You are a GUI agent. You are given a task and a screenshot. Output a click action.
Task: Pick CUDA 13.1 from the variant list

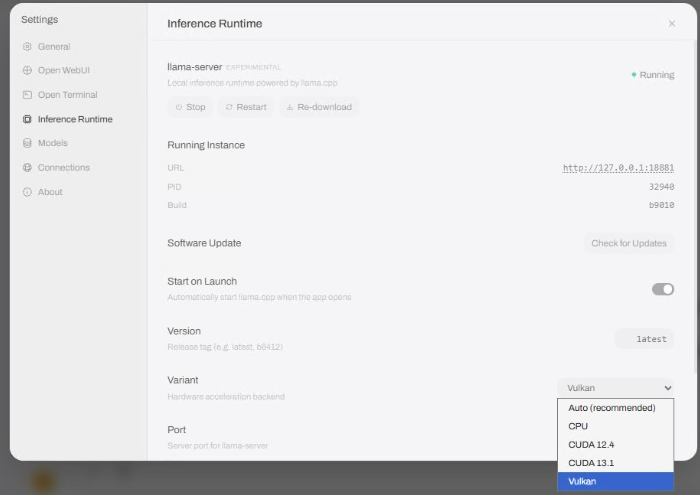click(x=616, y=463)
